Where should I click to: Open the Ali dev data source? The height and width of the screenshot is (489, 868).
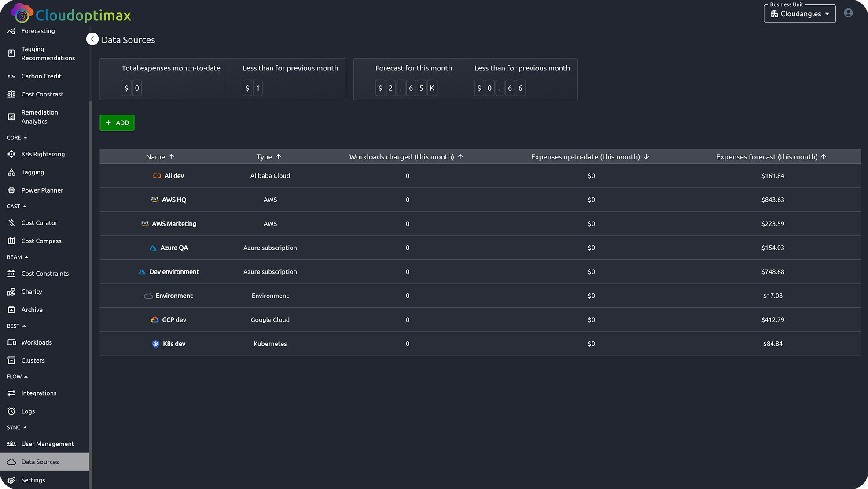(x=174, y=176)
